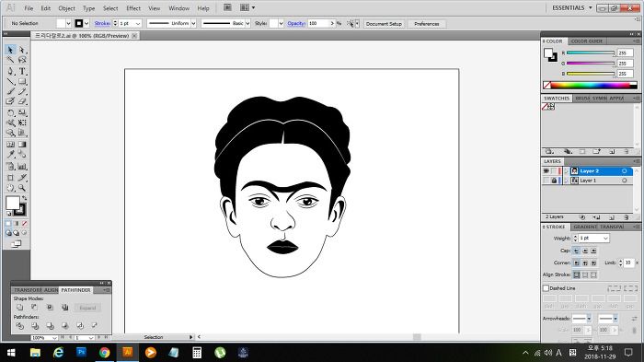Image resolution: width=644 pixels, height=362 pixels.
Task: Select the Hand tool
Action: click(10, 188)
